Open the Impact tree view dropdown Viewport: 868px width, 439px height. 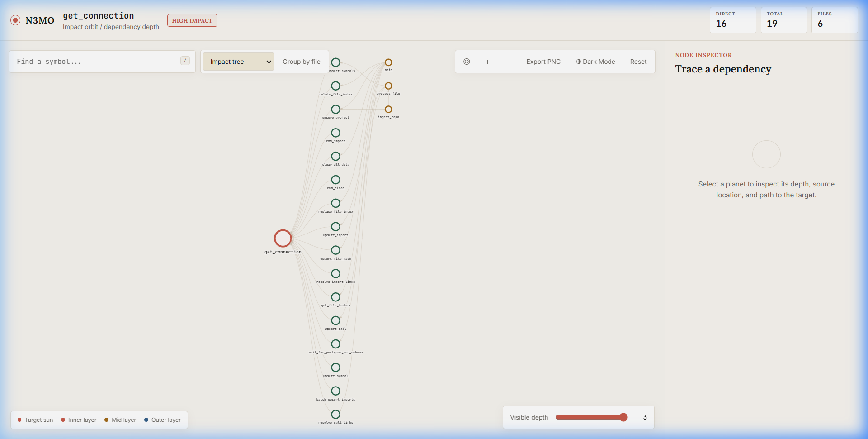238,62
